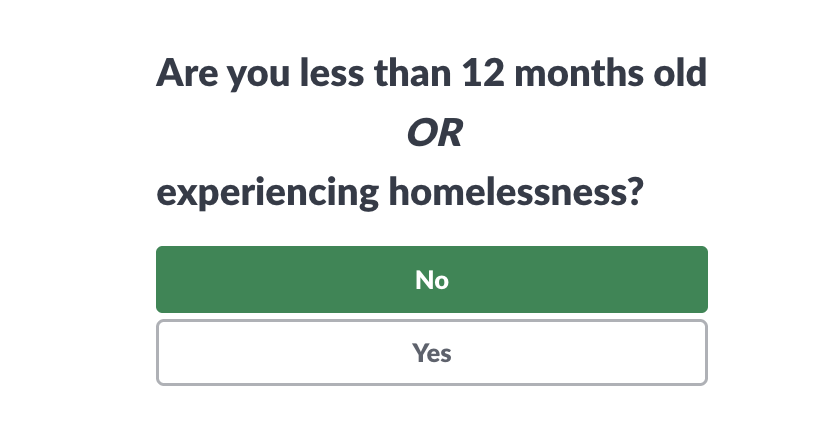The height and width of the screenshot is (446, 838).
Task: Choose the filled green option button
Action: (x=431, y=280)
